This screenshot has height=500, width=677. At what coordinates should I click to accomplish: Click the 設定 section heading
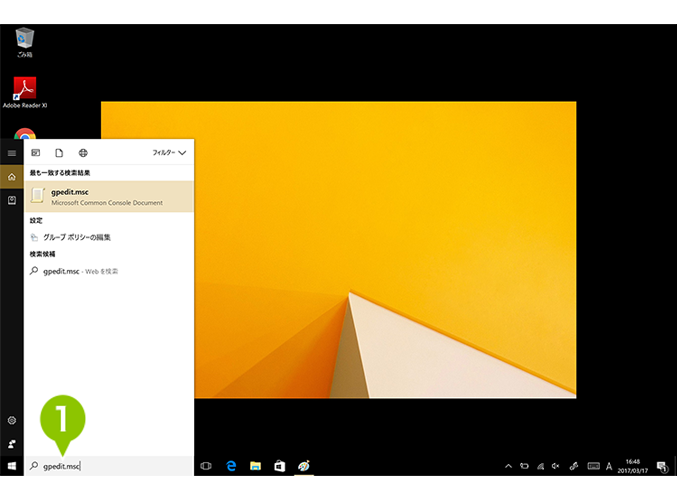pos(36,220)
